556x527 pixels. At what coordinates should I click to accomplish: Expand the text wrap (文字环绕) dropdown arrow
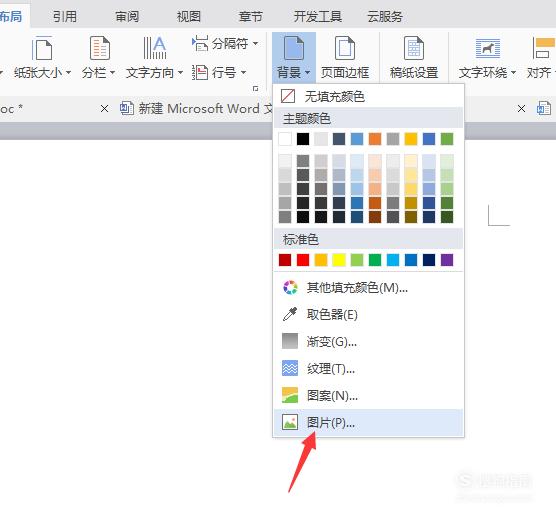(x=513, y=73)
